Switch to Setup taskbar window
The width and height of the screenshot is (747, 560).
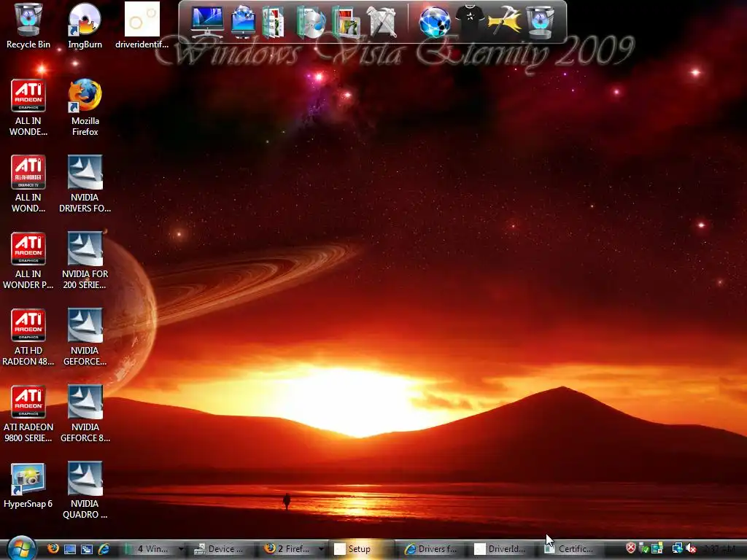[363, 549]
